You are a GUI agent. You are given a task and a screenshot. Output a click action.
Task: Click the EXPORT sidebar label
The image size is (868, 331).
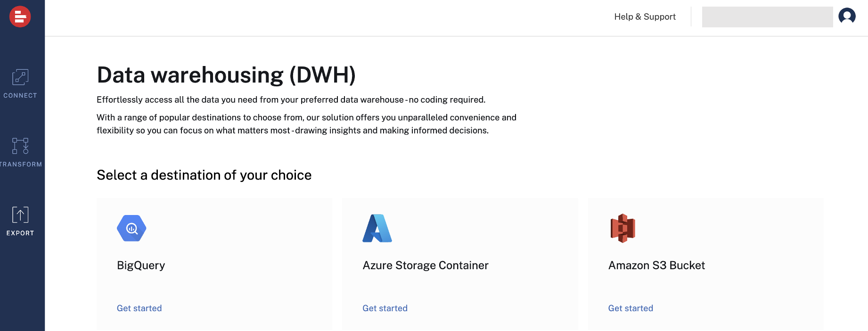20,233
